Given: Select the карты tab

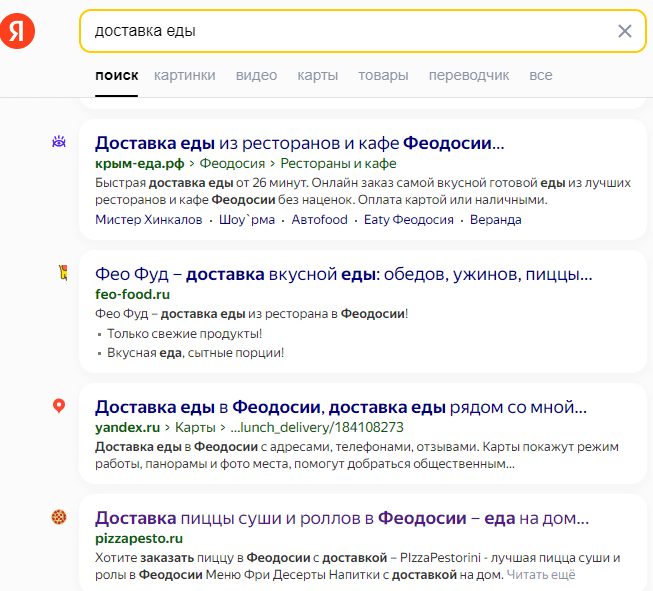Looking at the screenshot, I should pyautogui.click(x=317, y=75).
